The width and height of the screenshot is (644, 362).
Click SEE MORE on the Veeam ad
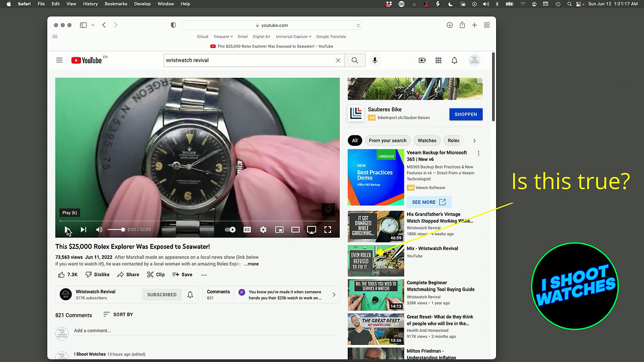[x=429, y=202]
